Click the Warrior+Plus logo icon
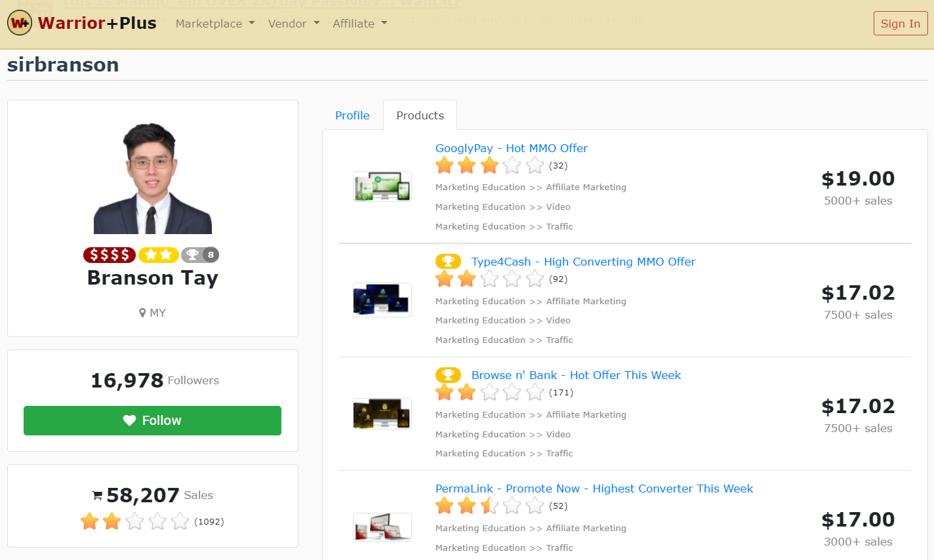This screenshot has height=560, width=934. [x=20, y=23]
